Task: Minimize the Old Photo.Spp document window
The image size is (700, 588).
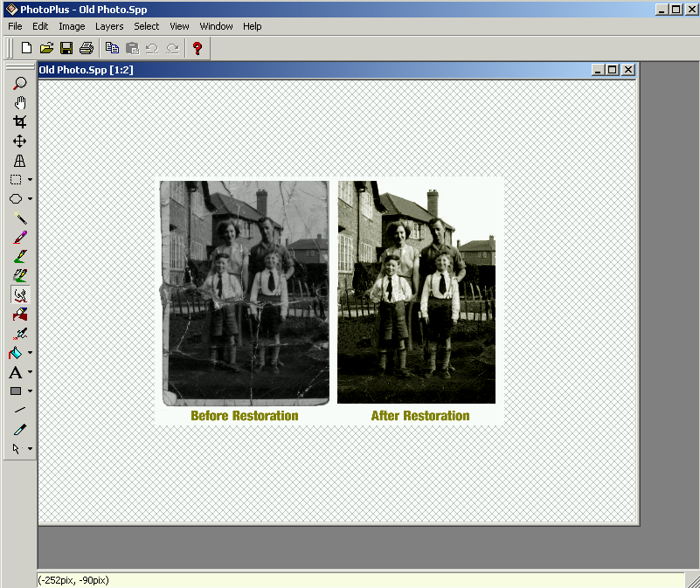Action: pyautogui.click(x=598, y=70)
